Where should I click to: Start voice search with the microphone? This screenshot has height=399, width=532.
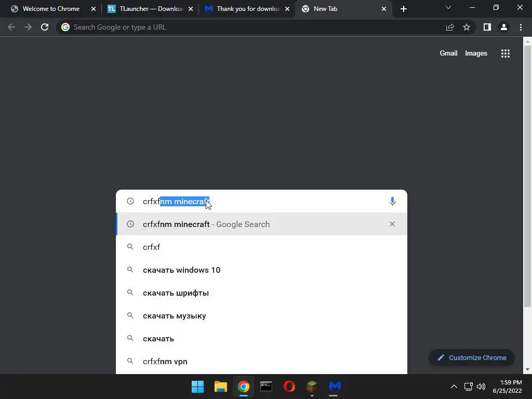coord(392,201)
